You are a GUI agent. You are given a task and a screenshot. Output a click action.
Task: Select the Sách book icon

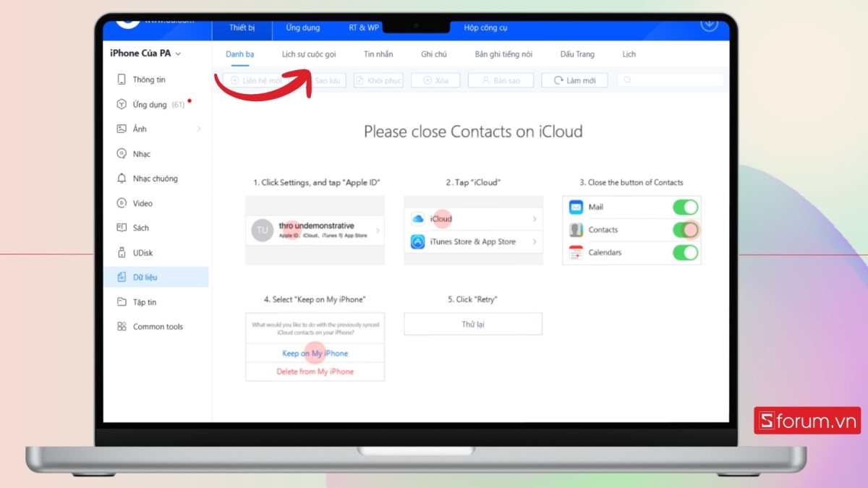point(122,228)
